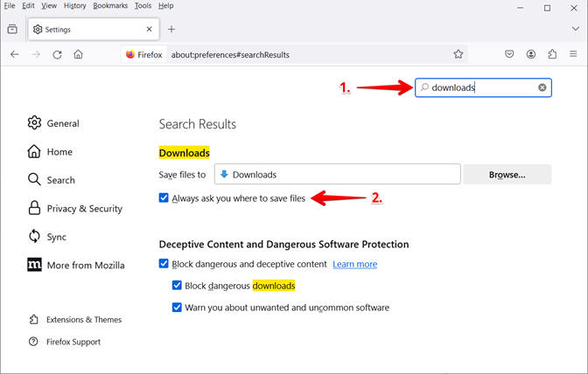Image resolution: width=588 pixels, height=374 pixels.
Task: Uncheck Always ask you where to save files
Action: [164, 197]
